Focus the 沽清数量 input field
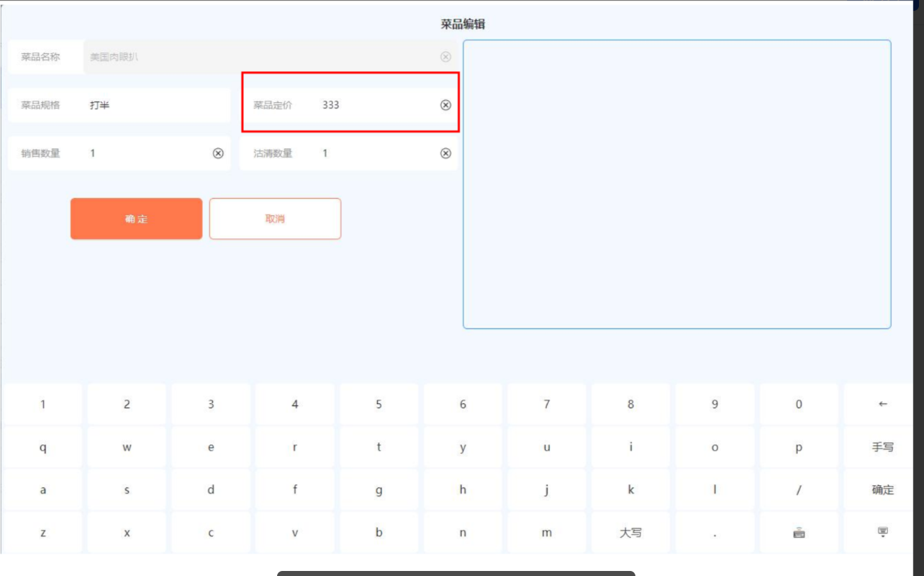The width and height of the screenshot is (924, 576). [374, 153]
